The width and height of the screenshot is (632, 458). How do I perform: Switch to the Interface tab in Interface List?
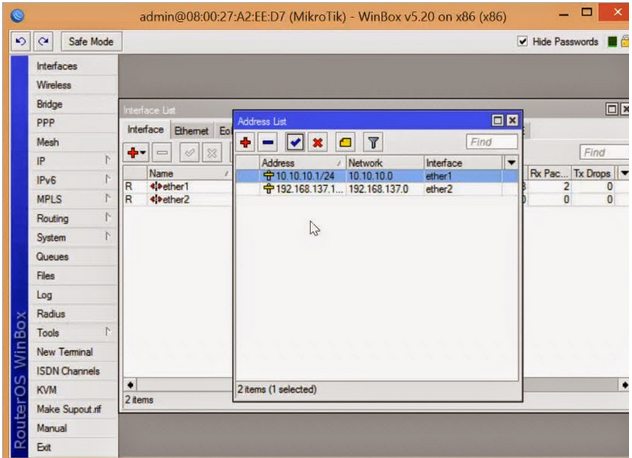[146, 129]
